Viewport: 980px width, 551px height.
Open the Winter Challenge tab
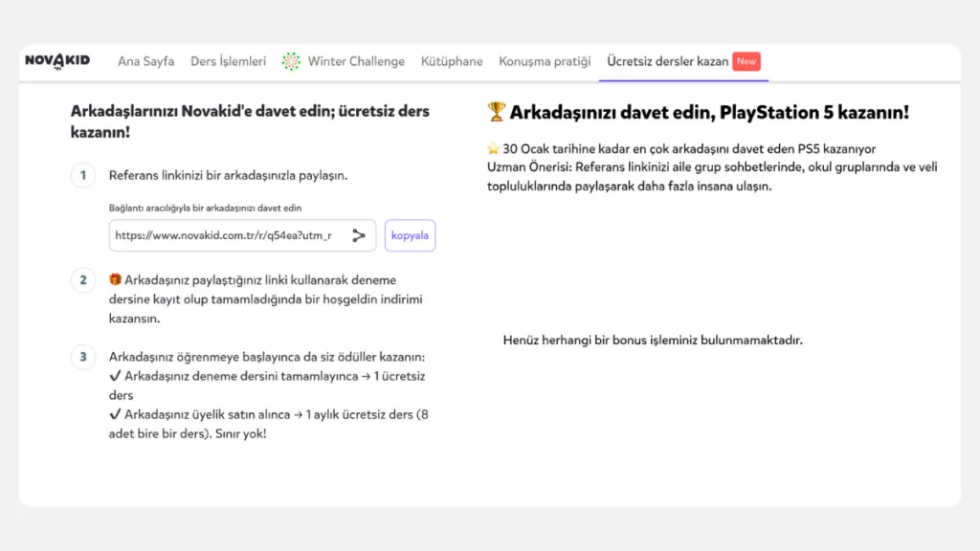(356, 61)
